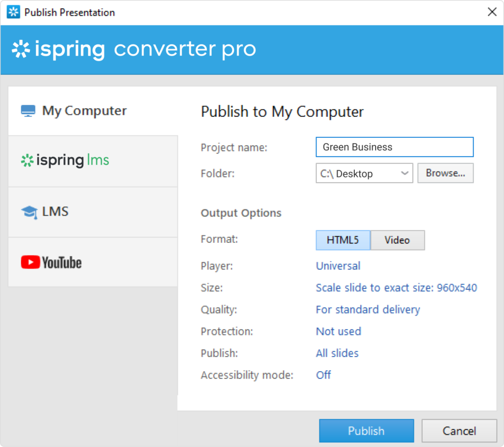
Task: Click the LMS graduation cap icon
Action: pyautogui.click(x=29, y=212)
